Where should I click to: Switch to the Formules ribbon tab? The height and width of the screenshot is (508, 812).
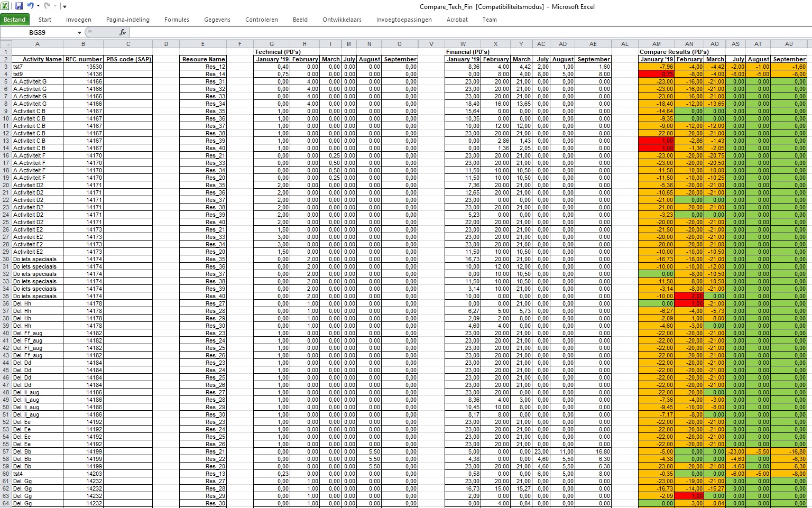point(177,20)
